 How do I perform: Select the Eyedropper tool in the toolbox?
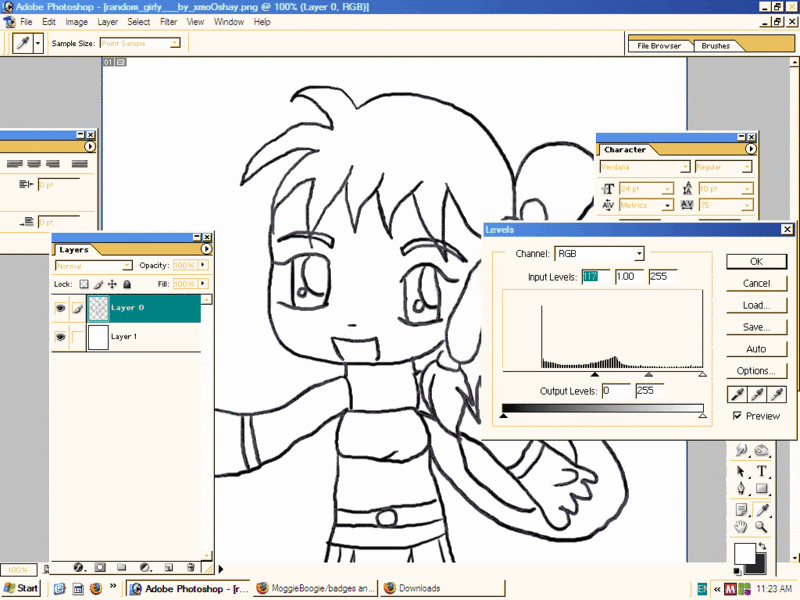pos(763,509)
